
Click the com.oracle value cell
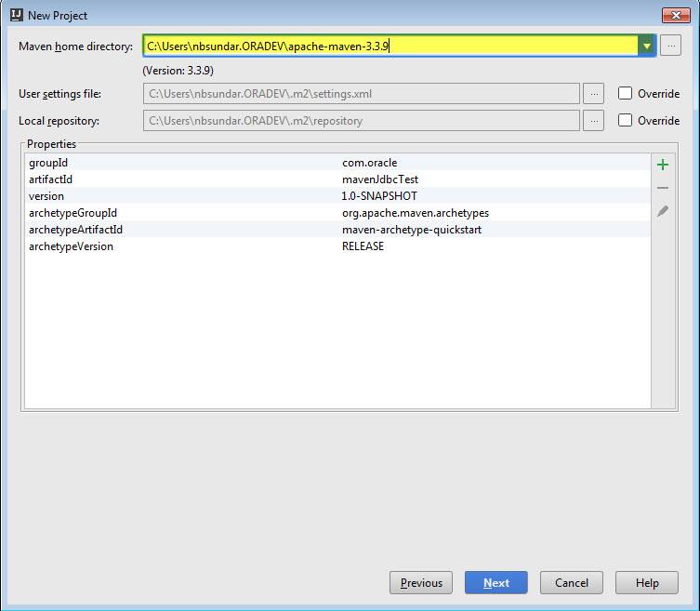coord(370,163)
